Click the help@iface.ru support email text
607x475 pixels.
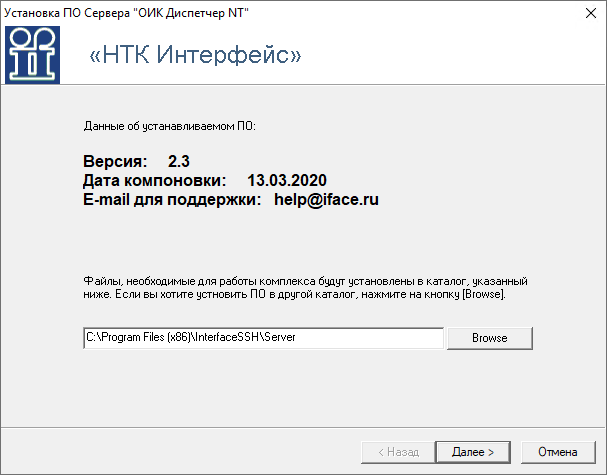[326, 200]
